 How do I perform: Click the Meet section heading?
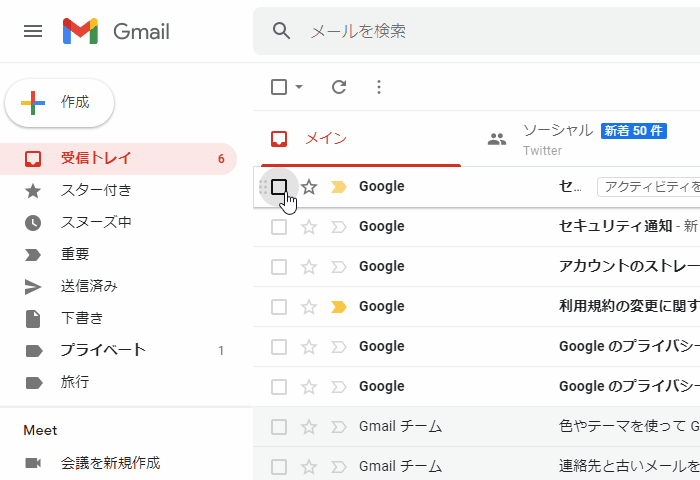(x=40, y=430)
